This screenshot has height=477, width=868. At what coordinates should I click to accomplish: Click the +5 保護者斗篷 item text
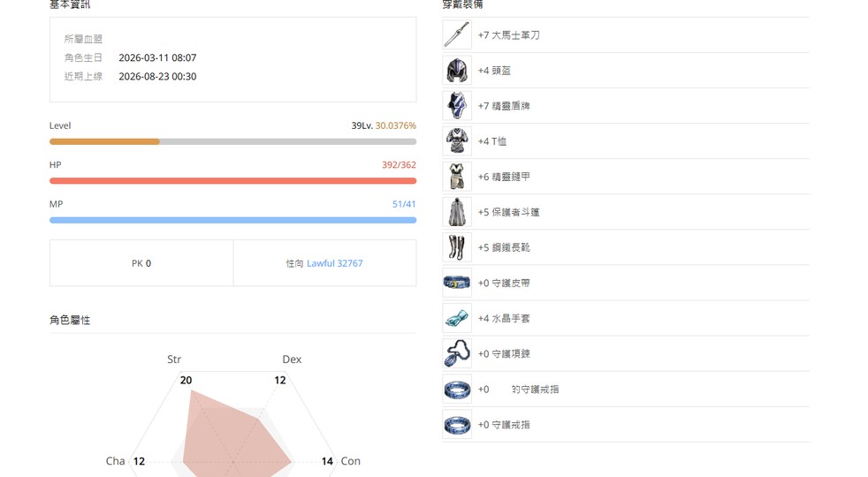[509, 212]
